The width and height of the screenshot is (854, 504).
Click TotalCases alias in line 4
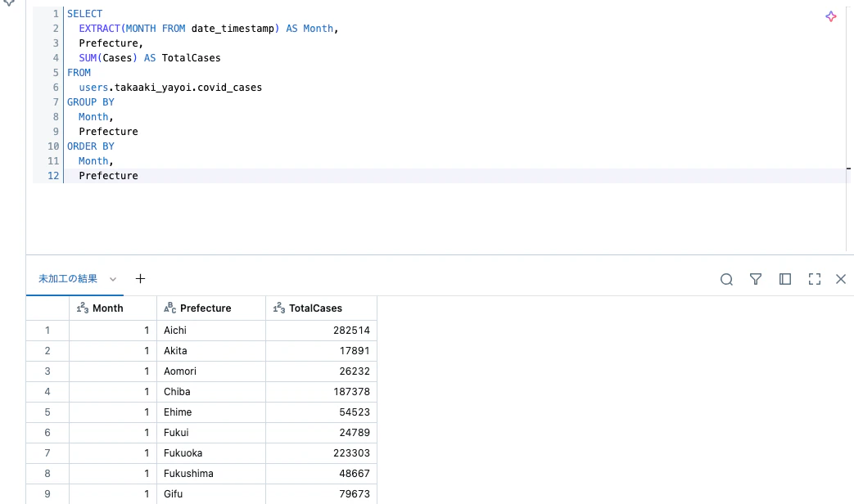pos(191,58)
